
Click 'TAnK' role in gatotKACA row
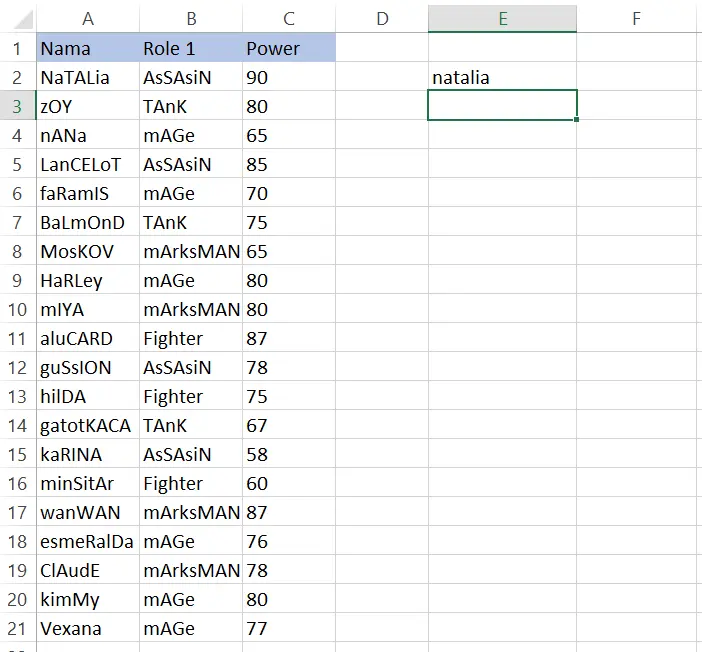coord(191,425)
